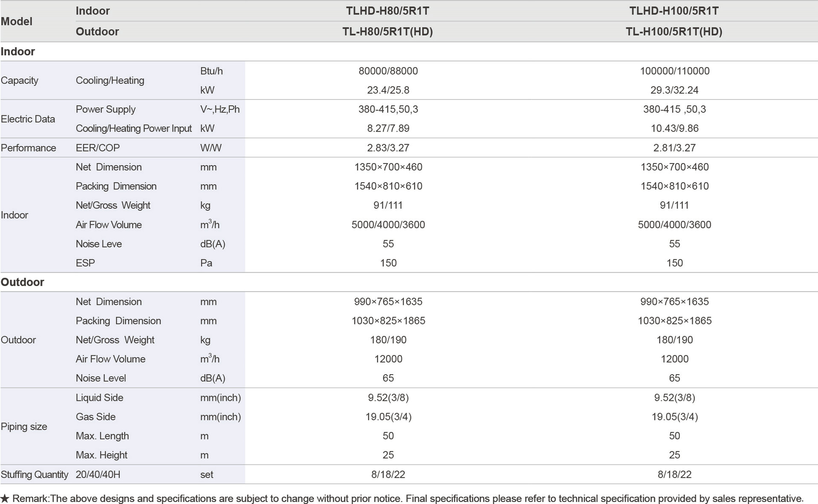Screen dimensions: 818x504
Task: Select the 8/18/22 stuffing value under H100
Action: (x=674, y=475)
